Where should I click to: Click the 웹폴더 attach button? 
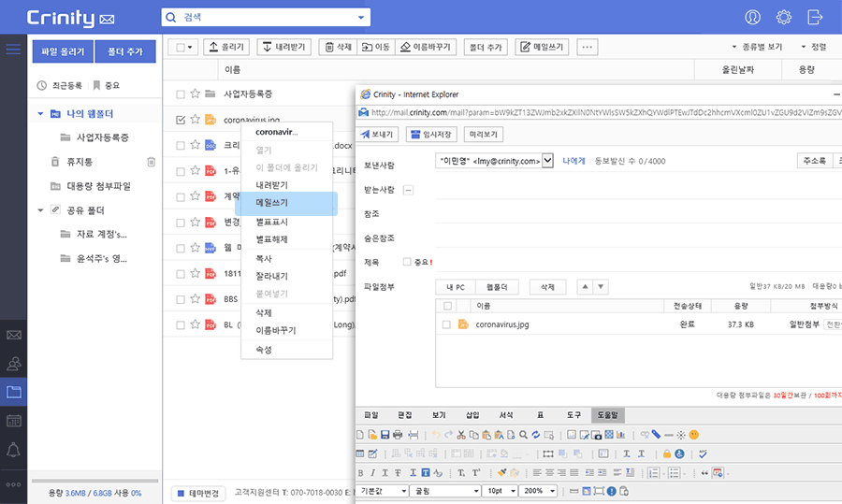497,287
